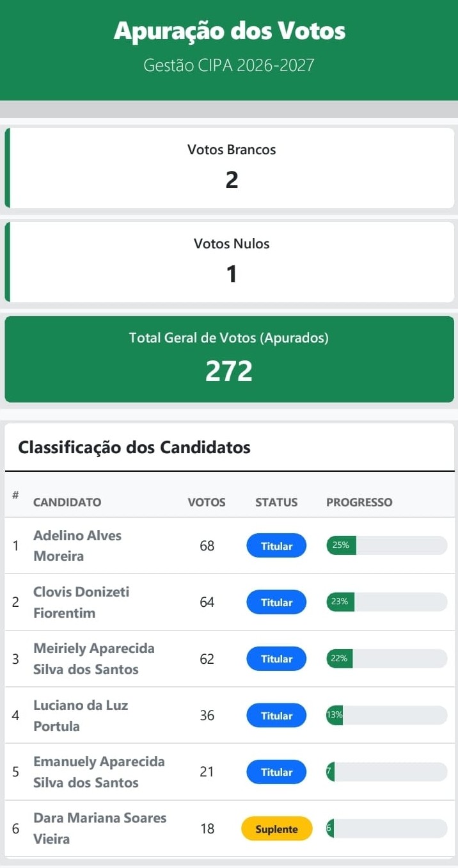The width and height of the screenshot is (458, 868).
Task: Click the 25% progress bar
Action: tap(386, 545)
